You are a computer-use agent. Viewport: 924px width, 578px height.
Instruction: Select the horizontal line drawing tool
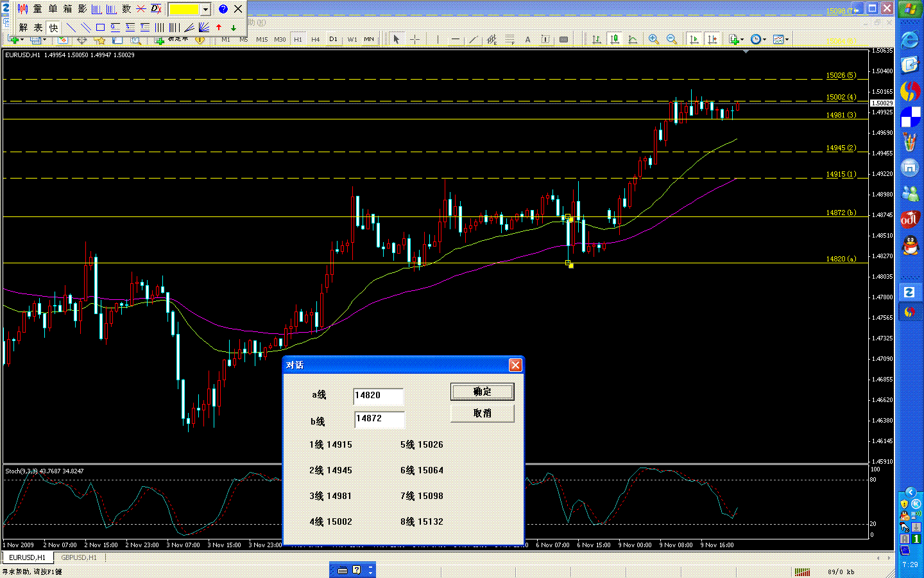(x=456, y=40)
